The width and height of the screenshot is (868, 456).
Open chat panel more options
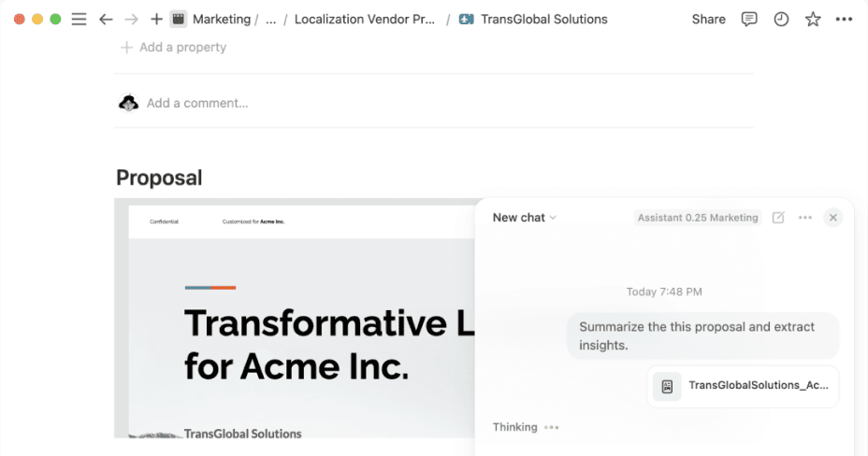805,218
